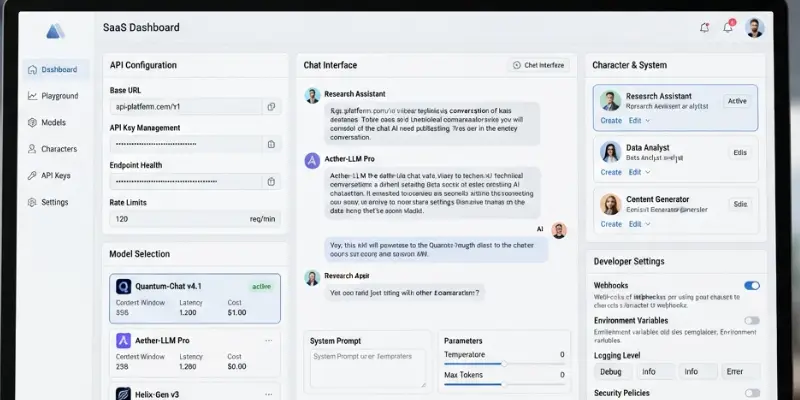The height and width of the screenshot is (400, 800).
Task: Click Create on Research Assistant card
Action: tap(611, 120)
